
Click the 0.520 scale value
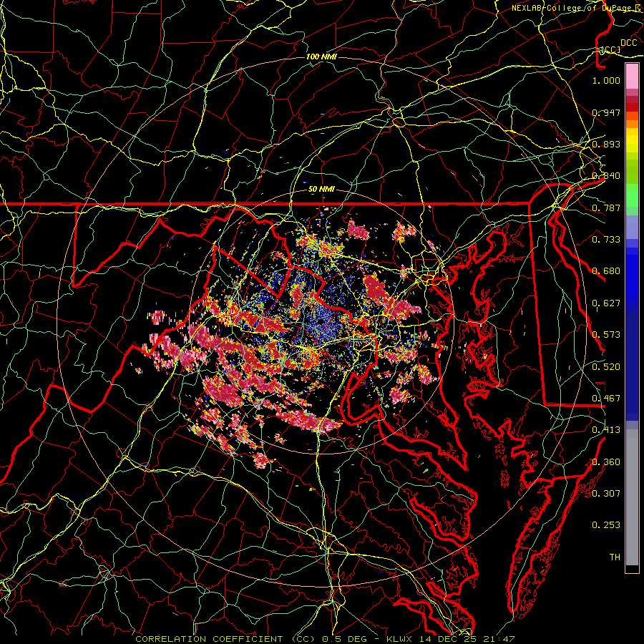(606, 367)
